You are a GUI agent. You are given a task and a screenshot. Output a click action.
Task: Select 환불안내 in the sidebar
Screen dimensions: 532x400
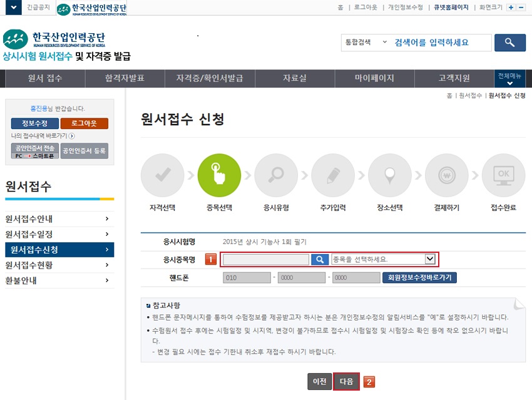coord(56,280)
